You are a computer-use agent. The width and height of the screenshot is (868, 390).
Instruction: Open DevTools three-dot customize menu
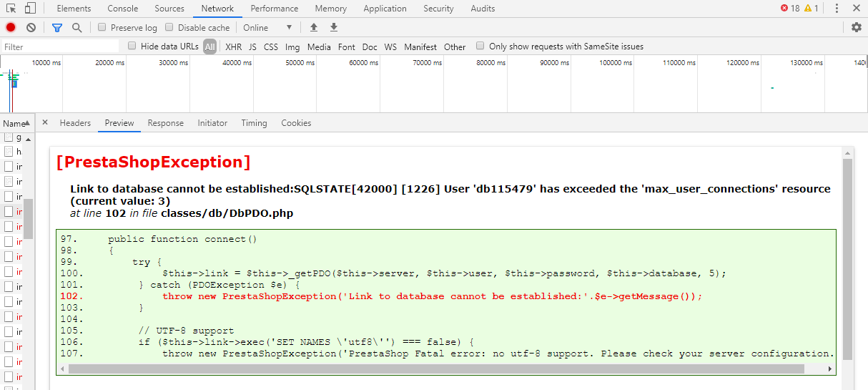tap(836, 9)
